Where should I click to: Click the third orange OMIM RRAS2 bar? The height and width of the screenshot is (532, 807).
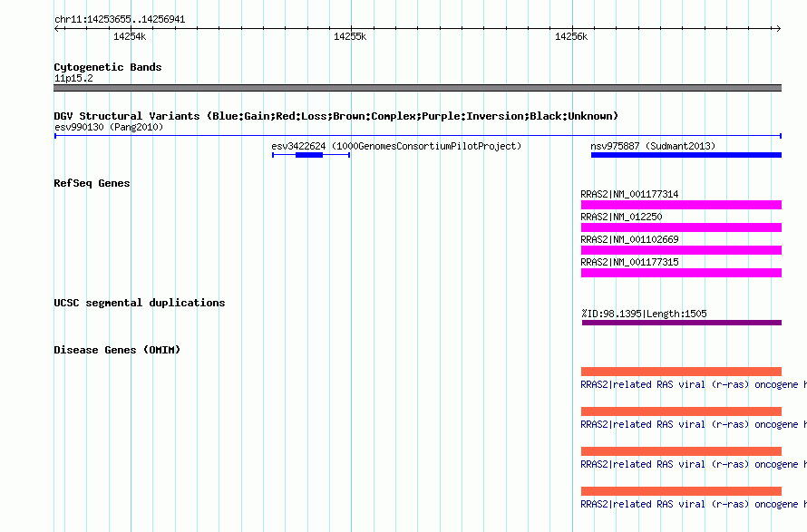coord(682,451)
